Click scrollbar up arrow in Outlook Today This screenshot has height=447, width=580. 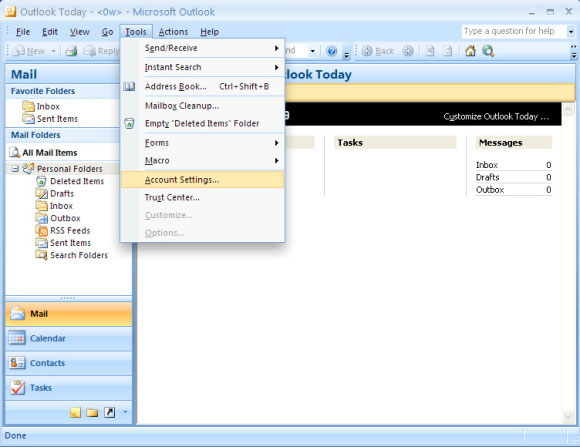pyautogui.click(x=568, y=109)
